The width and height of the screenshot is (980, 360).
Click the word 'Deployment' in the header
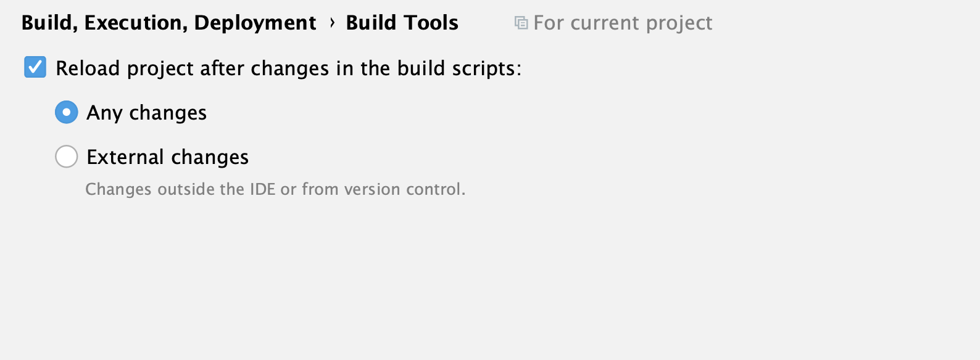pos(255,23)
